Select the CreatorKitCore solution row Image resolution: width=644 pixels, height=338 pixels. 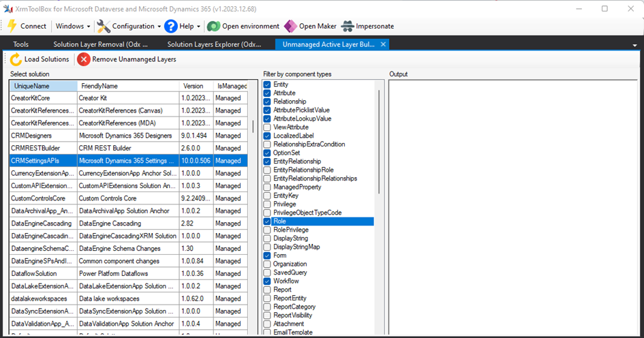[x=129, y=98]
